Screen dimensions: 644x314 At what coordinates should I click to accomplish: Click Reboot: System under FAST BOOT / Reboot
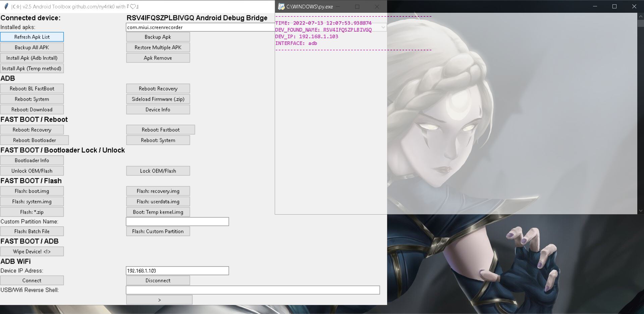[158, 140]
